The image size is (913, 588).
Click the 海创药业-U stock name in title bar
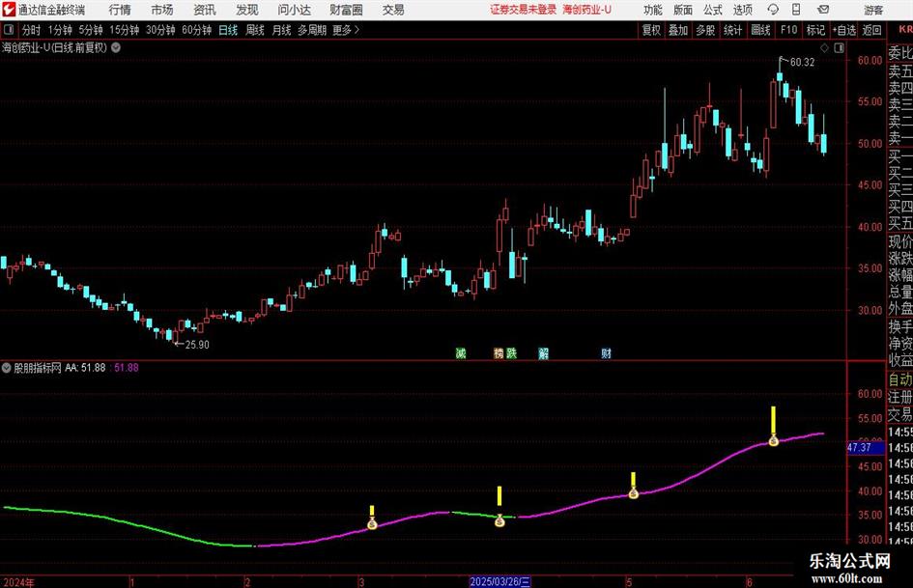[587, 10]
